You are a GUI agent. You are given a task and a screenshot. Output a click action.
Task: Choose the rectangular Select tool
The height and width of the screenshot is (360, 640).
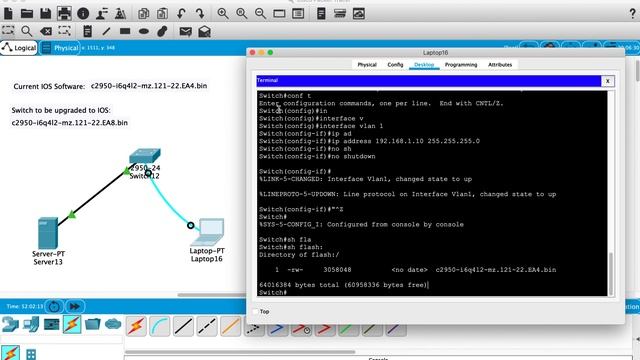pos(8,31)
